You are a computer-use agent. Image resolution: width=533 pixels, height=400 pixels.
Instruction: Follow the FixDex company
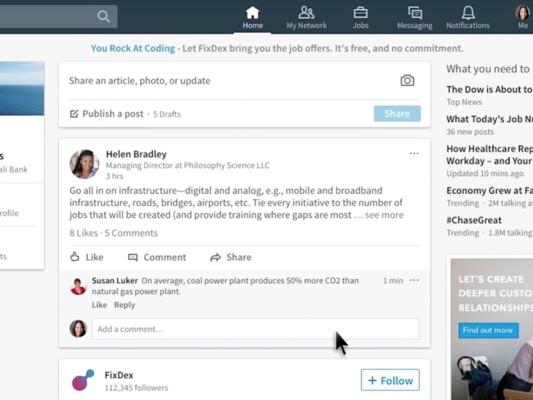tap(390, 380)
